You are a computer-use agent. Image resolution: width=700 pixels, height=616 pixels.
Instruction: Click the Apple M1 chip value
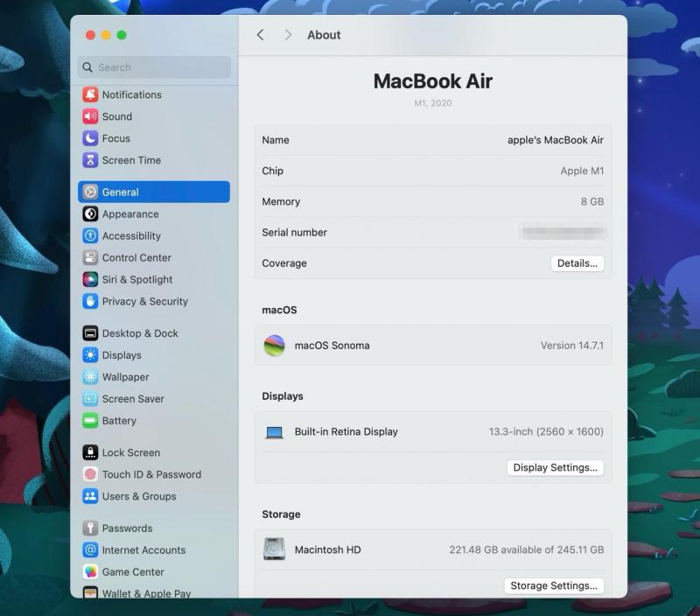point(582,171)
